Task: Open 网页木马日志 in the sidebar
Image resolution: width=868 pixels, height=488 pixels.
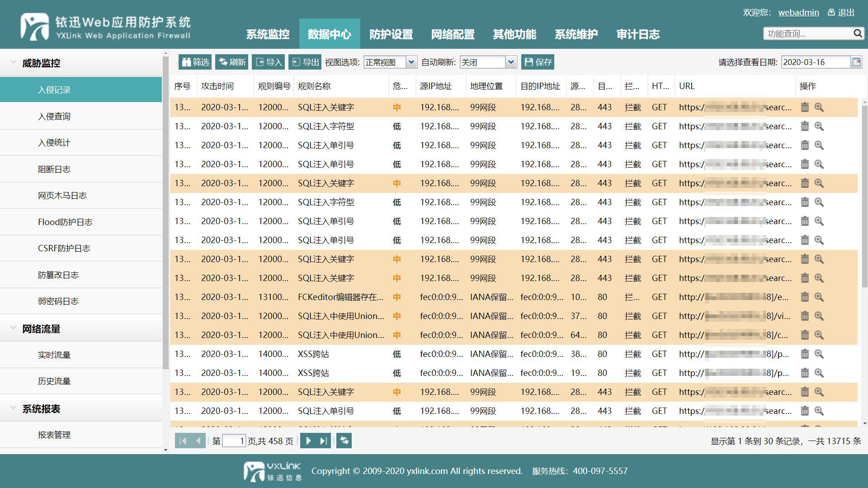Action: [81, 196]
